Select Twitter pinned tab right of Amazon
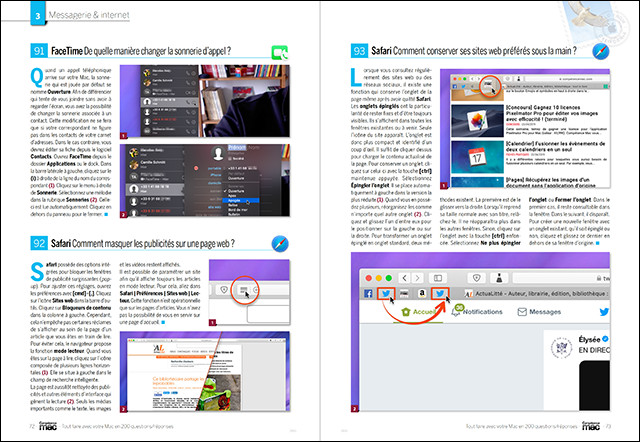This screenshot has height=442, width=640. (440, 293)
